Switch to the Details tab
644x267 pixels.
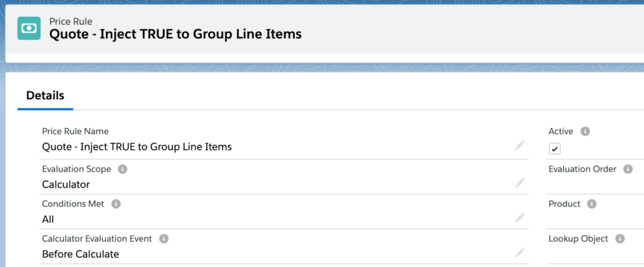click(45, 96)
